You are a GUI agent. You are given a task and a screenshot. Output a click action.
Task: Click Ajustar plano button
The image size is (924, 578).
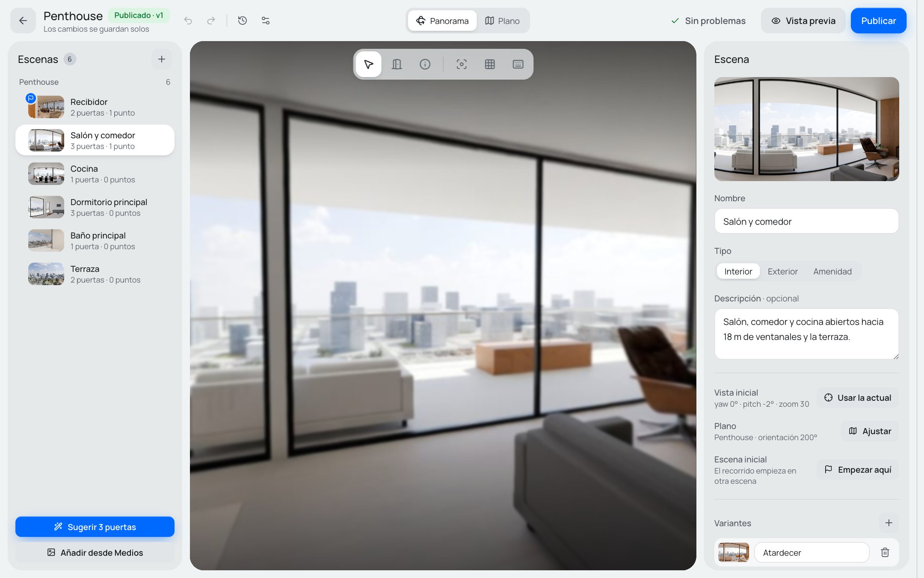(x=870, y=431)
